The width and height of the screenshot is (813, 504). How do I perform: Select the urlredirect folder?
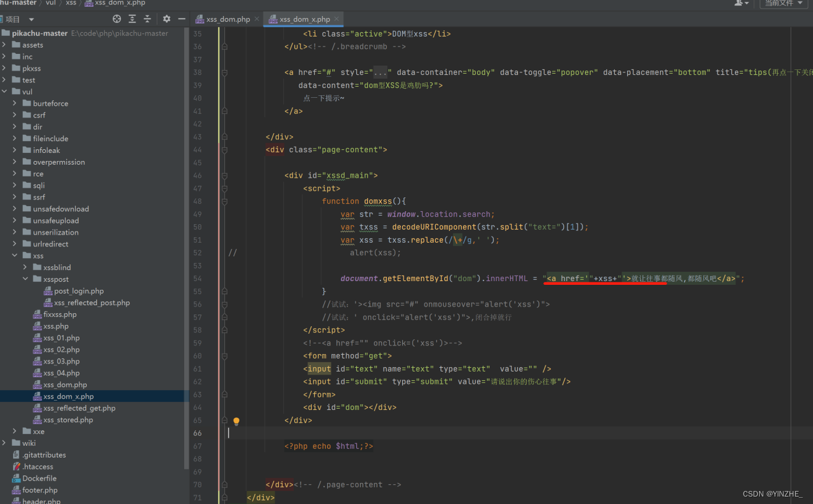pos(51,244)
